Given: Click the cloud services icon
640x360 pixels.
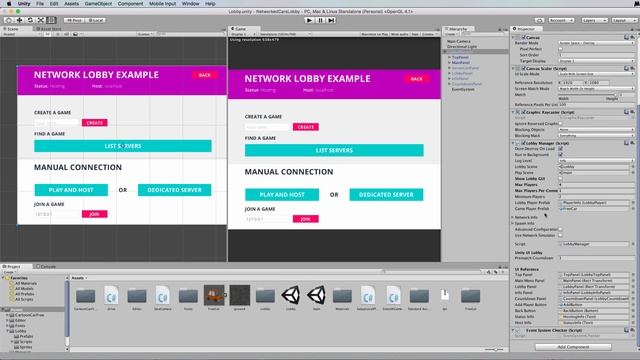Looking at the screenshot, I should click(x=540, y=20).
